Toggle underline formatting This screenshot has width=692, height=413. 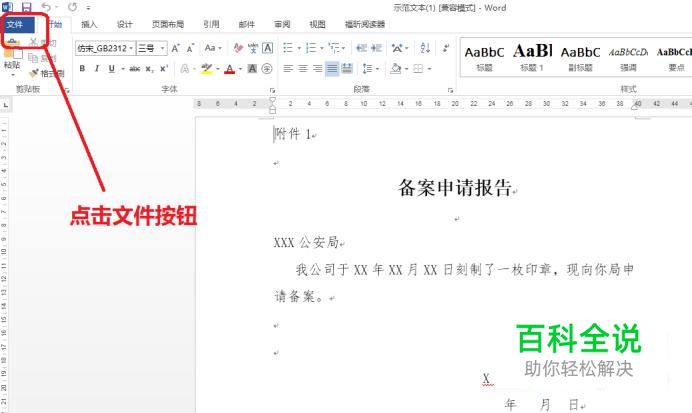(112, 69)
